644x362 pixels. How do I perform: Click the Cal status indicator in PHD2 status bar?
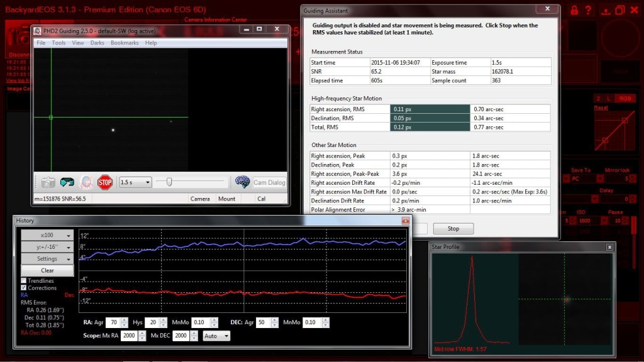[261, 199]
